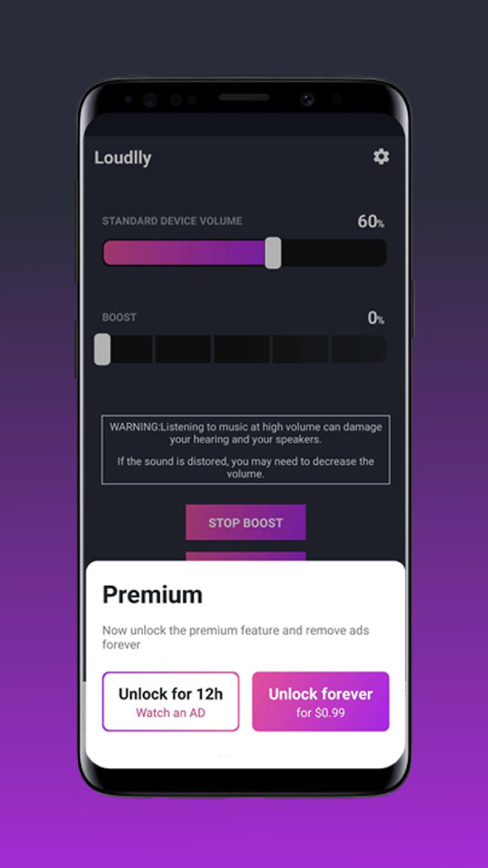488x868 pixels.
Task: Tap Unlock for 12h Watch an AD
Action: pos(171,702)
